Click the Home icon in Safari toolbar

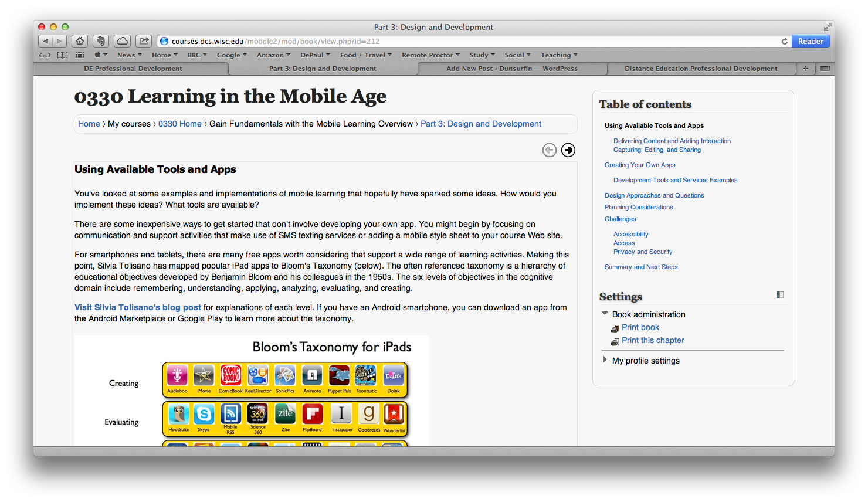80,41
